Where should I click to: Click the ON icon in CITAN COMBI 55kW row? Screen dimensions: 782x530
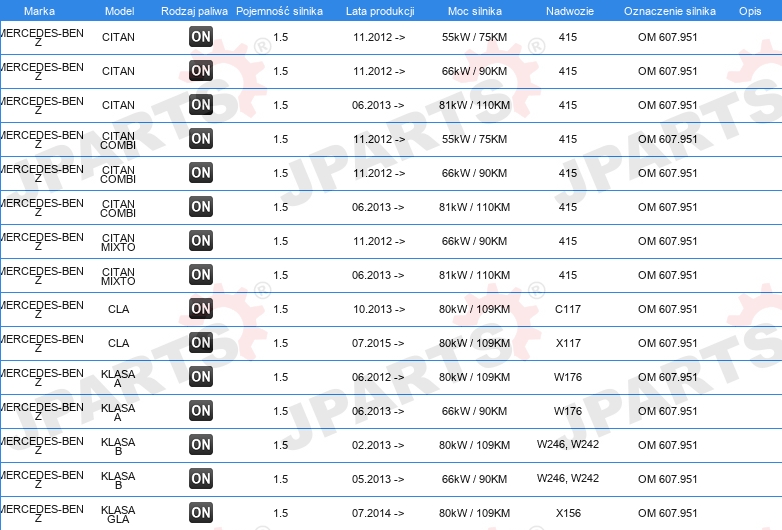click(201, 139)
